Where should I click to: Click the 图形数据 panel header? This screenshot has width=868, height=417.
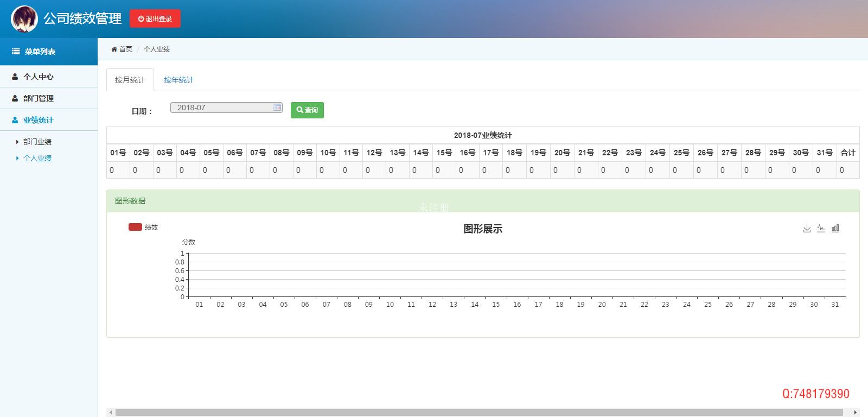point(483,201)
